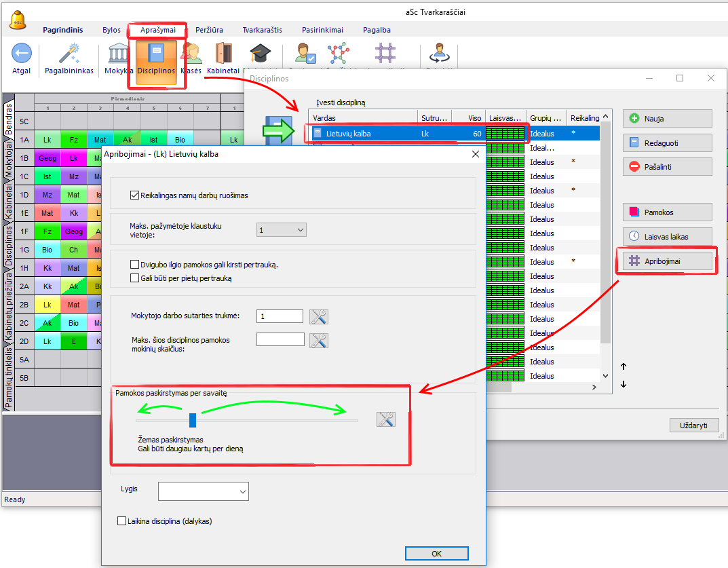
Task: Select the Mokykla building icon
Action: (119, 54)
